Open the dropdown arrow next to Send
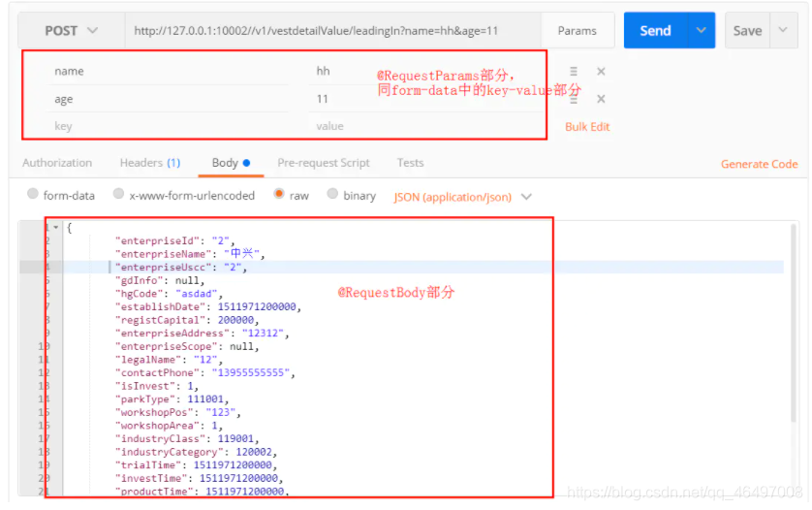The width and height of the screenshot is (812, 510). (702, 31)
